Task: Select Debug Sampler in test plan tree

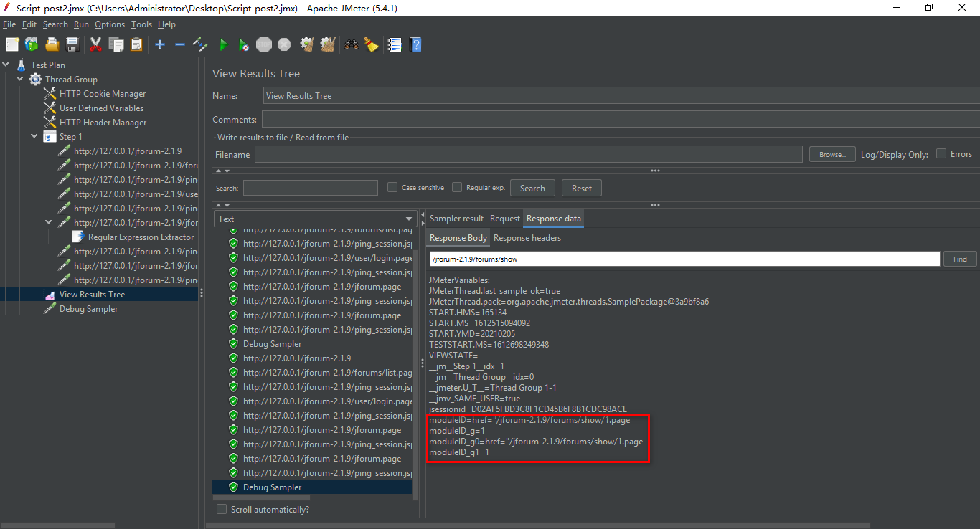Action: (88, 308)
